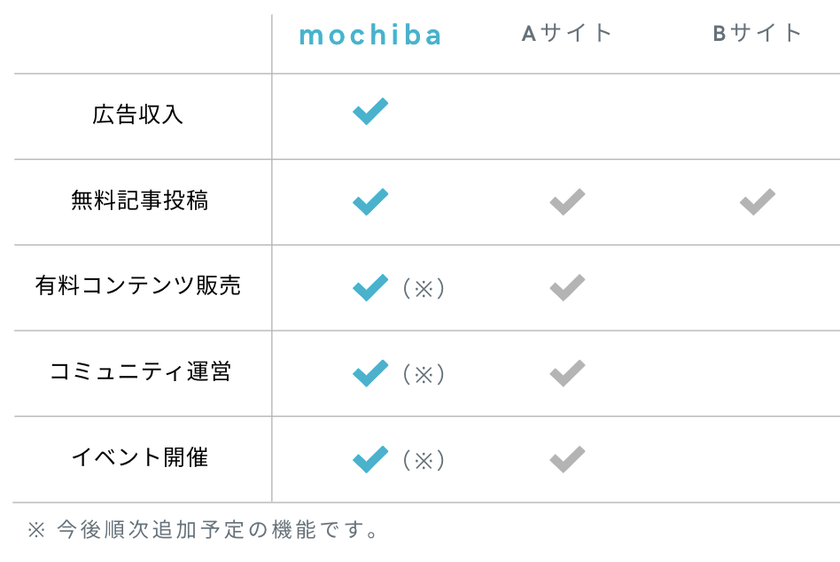Click Aサイト's gray check for 無料記事投稿
Screen dimensions: 840x562
pyautogui.click(x=567, y=202)
